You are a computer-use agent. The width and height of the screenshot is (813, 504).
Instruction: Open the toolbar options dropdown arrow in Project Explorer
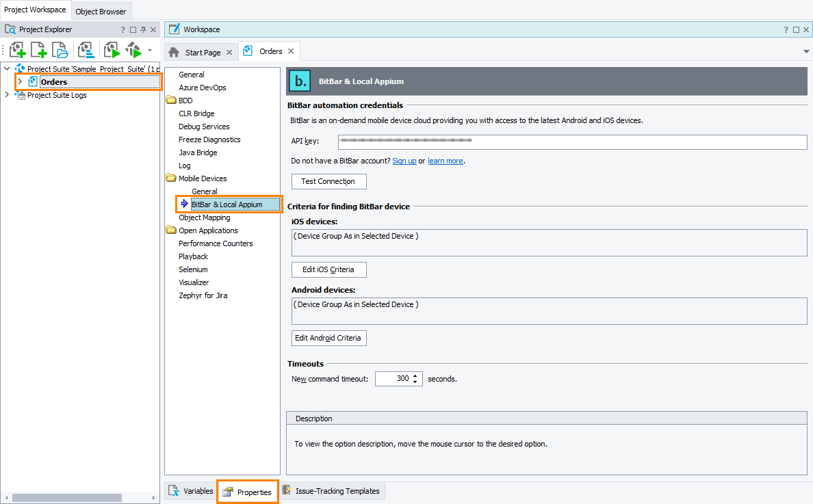point(150,50)
